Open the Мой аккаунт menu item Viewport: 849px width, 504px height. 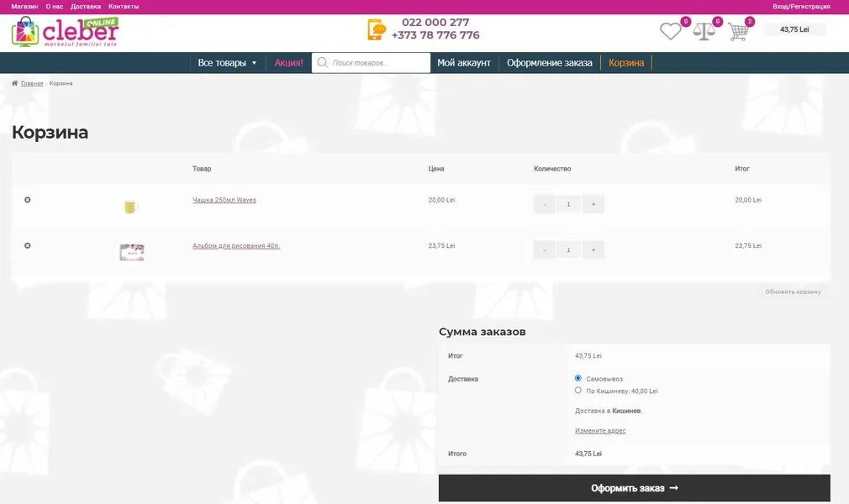click(464, 63)
